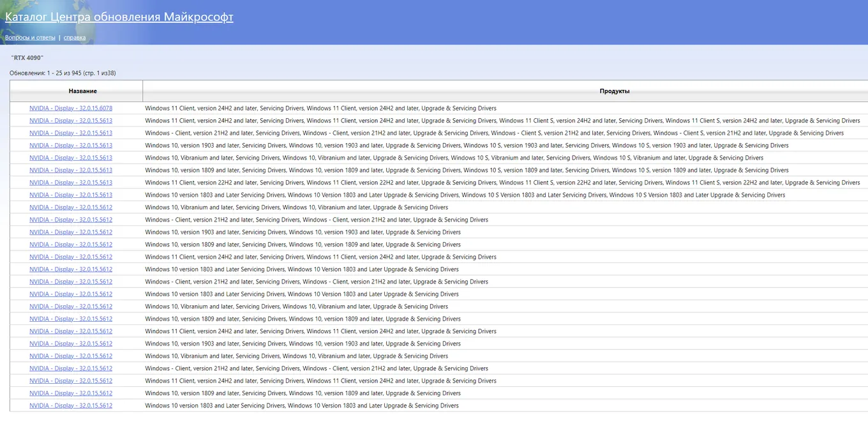Click the Обновления: 1 - 25 из 945 results count
This screenshot has height=424, width=868.
coord(63,73)
